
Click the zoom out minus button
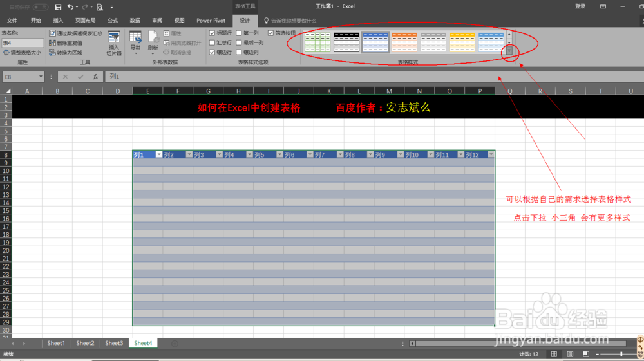pos(598,354)
